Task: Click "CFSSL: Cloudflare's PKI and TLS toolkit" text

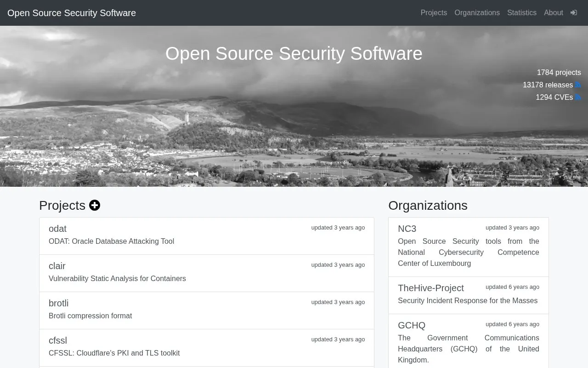Action: coord(114,353)
